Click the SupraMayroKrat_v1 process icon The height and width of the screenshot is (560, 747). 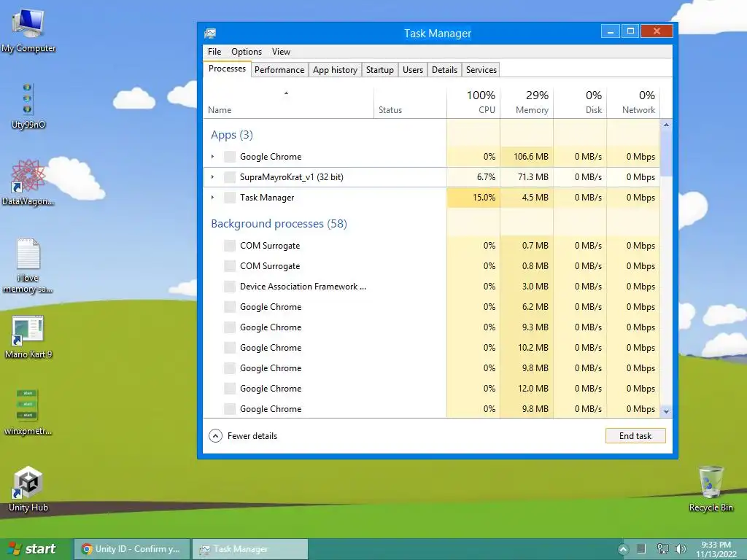pyautogui.click(x=230, y=177)
